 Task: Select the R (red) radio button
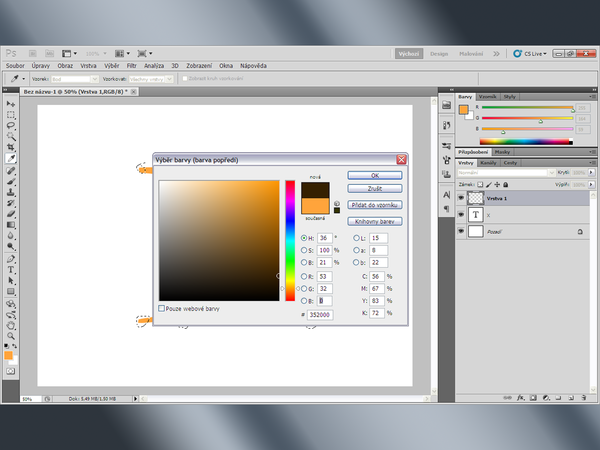pyautogui.click(x=304, y=274)
